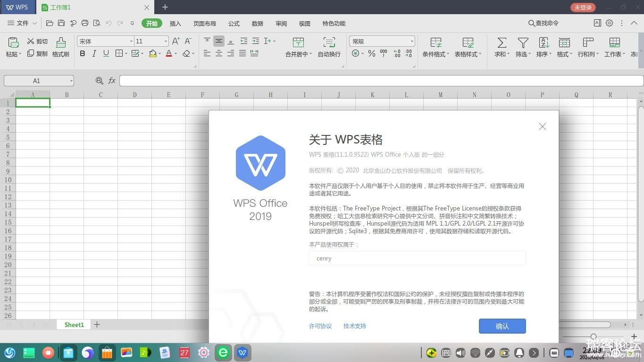Apply Percent style with % icon
Image resolution: width=644 pixels, height=362 pixels.
[x=372, y=54]
